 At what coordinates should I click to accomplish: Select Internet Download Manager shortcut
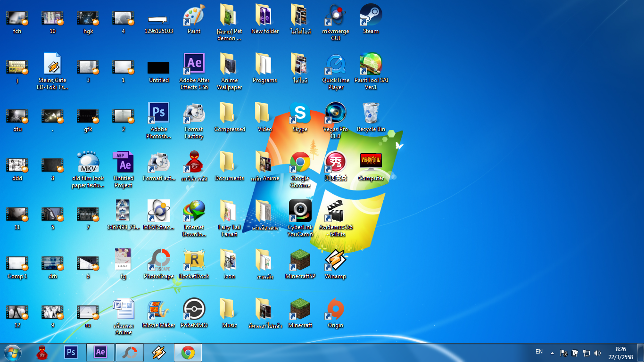pos(194,219)
